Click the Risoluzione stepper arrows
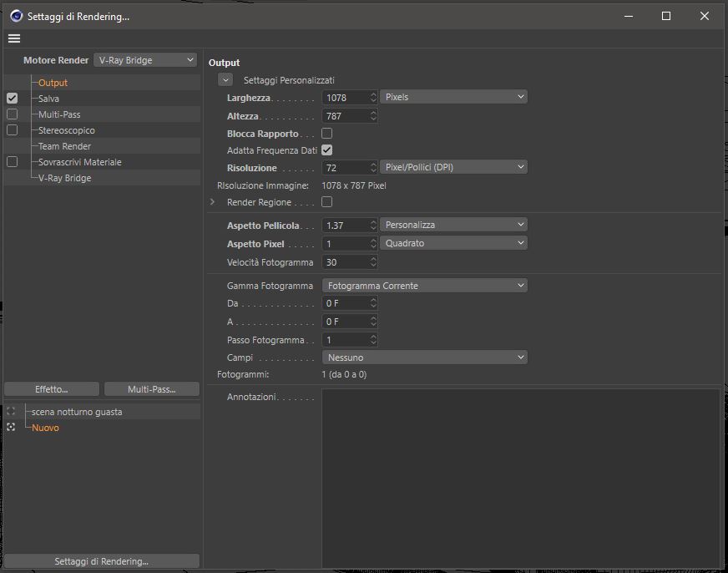 373,168
